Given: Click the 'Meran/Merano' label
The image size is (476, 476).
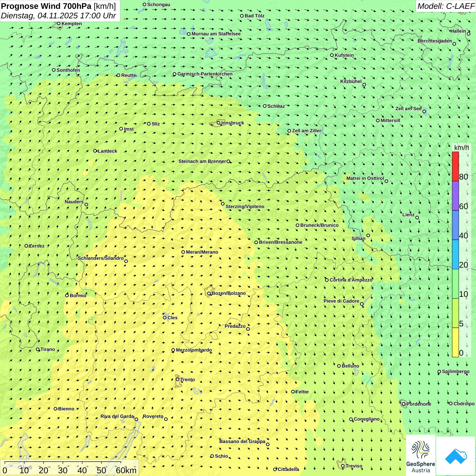Looking at the screenshot, I should (x=202, y=252).
